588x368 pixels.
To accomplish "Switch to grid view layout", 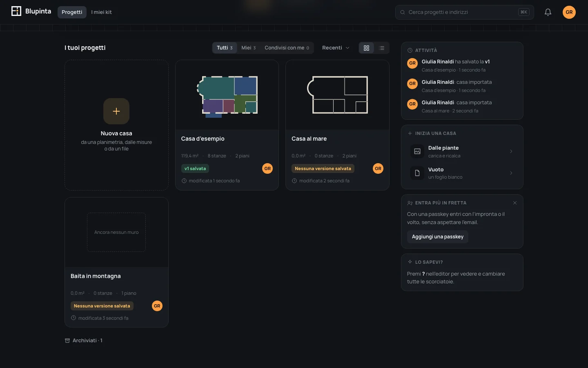I will point(366,48).
